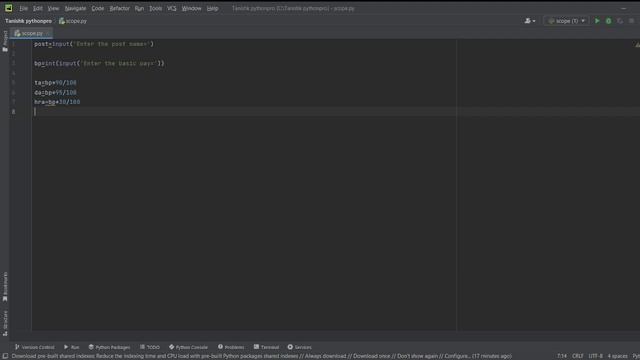Change the 4 spaces indent setting
Viewport: 640px width, 360px height.
click(617, 356)
